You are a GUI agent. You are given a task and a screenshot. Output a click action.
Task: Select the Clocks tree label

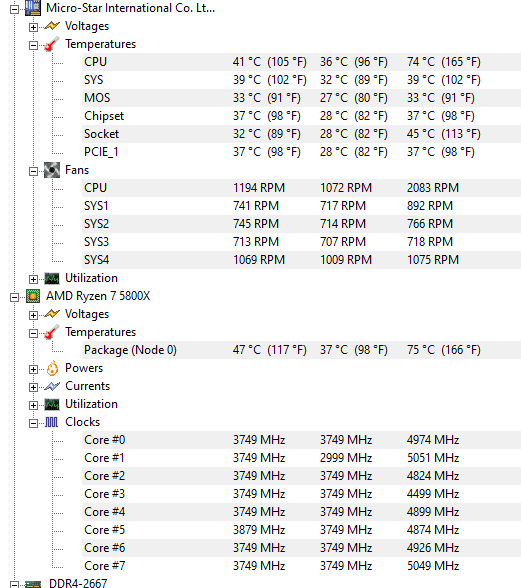click(83, 422)
